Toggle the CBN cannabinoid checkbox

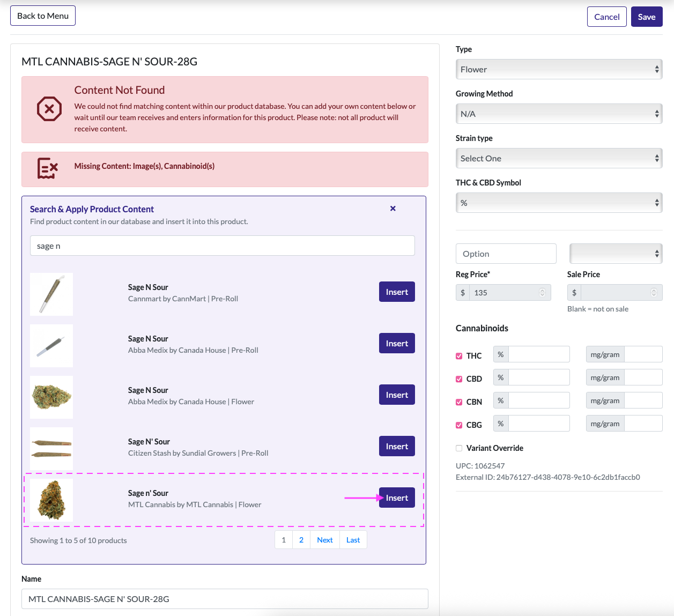459,402
